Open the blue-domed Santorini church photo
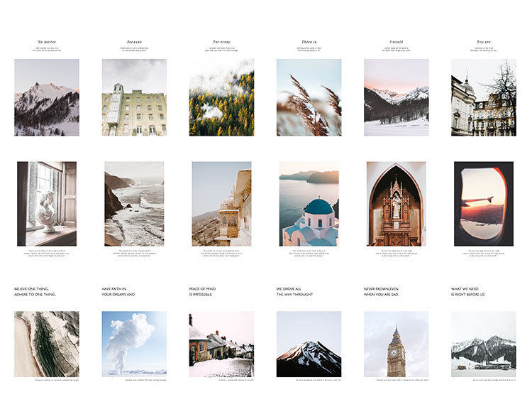 pos(309,204)
